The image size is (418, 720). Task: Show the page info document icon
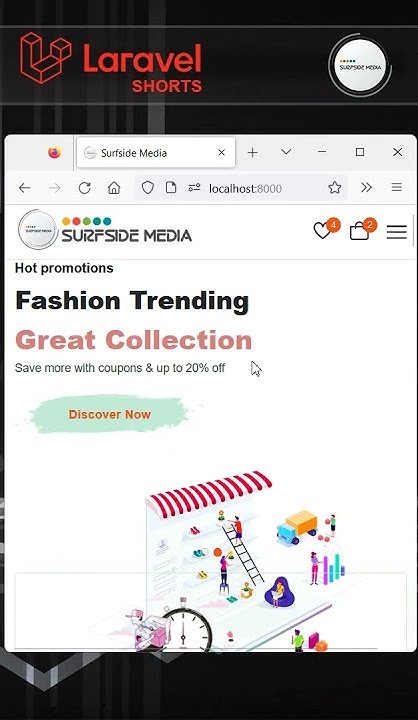pos(171,187)
